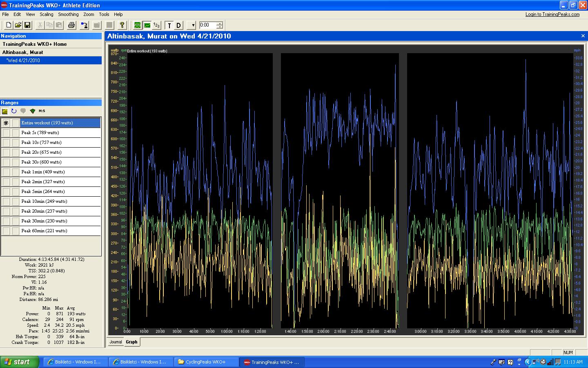Click the Paste clipboard icon
The image size is (588, 368).
coord(59,25)
